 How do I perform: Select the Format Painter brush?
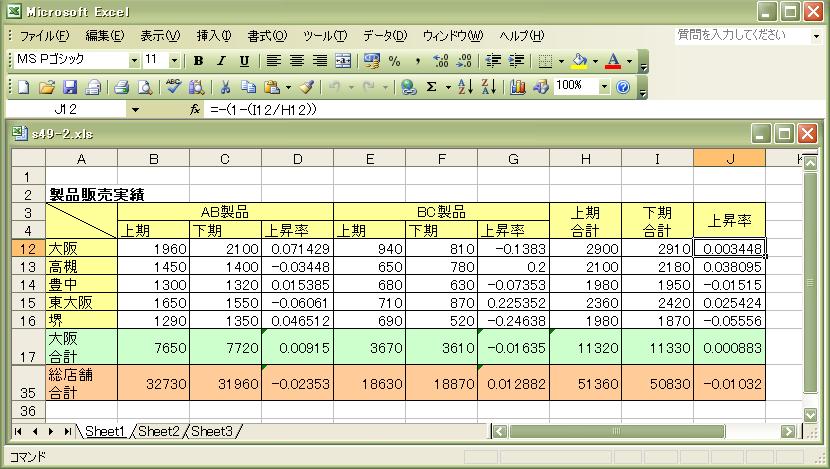coord(306,86)
